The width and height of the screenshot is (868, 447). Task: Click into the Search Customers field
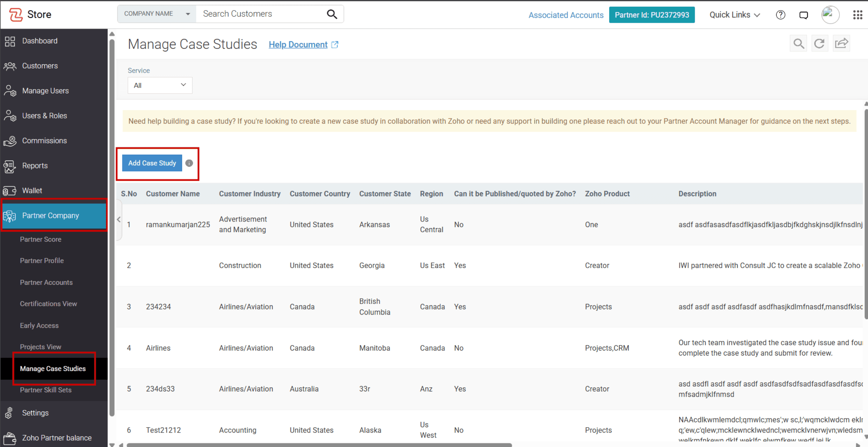pyautogui.click(x=261, y=14)
